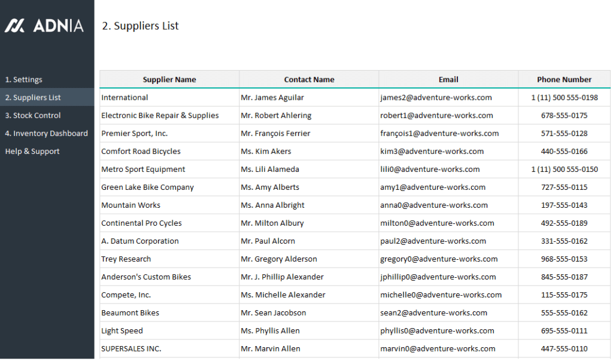Click robert1@adventure-works.com email link
This screenshot has width=613, height=364.
tap(436, 115)
